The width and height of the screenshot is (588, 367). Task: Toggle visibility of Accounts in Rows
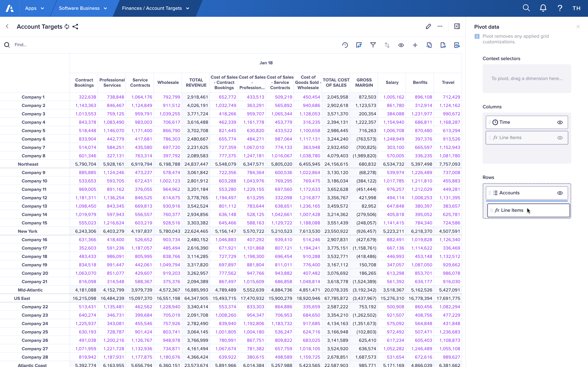560,193
